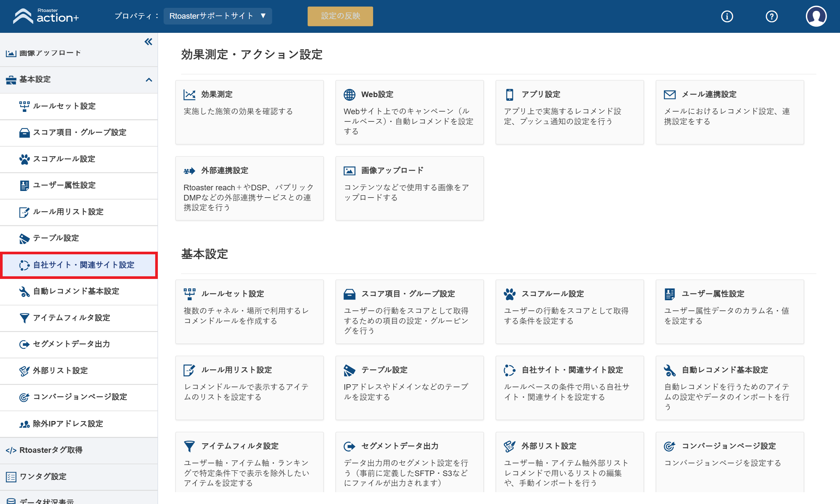Collapse the 基本設定 sidebar section
Viewport: 840px width, 504px height.
(x=149, y=80)
